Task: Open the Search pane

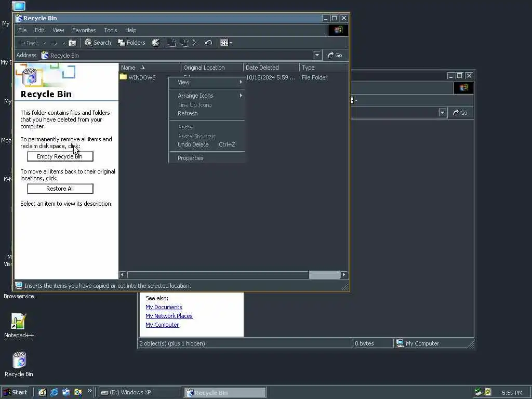Action: [x=98, y=43]
